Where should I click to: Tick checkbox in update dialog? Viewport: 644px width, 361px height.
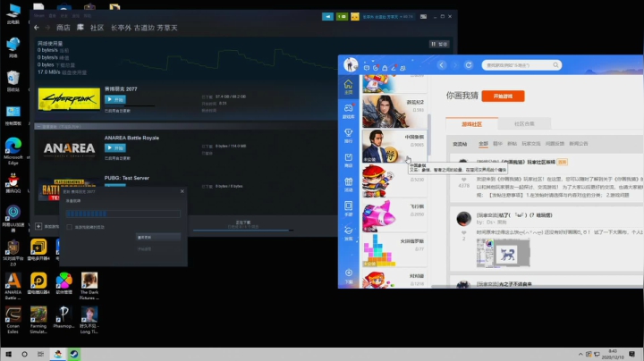[69, 227]
